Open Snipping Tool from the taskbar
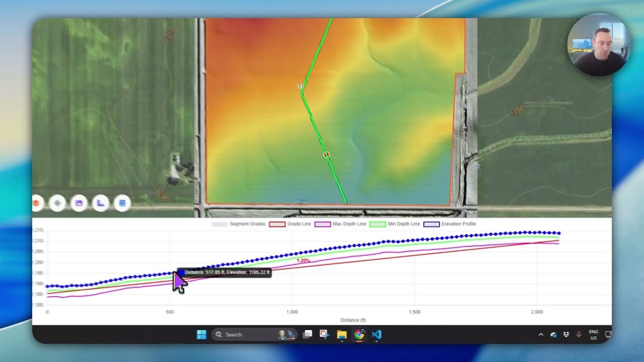 coord(325,334)
